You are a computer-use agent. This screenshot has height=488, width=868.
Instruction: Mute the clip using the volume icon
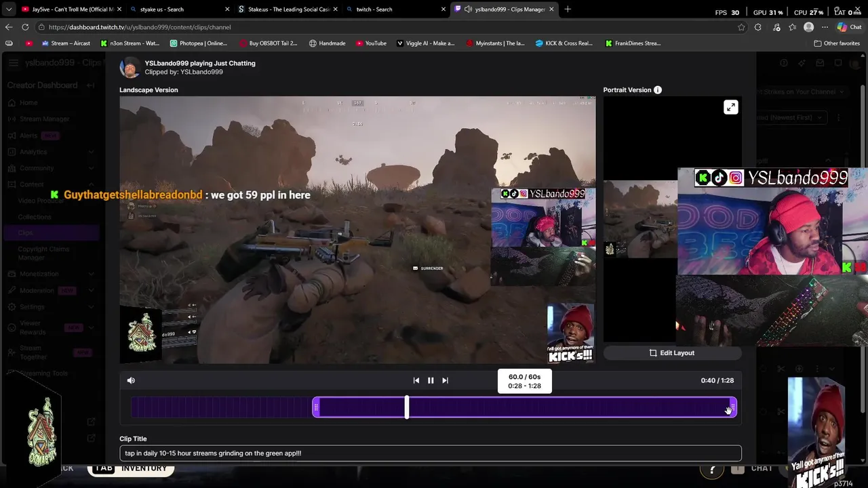click(131, 380)
